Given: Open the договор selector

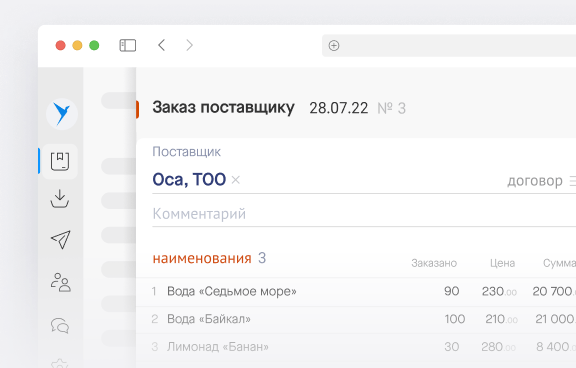Looking at the screenshot, I should click(x=541, y=181).
